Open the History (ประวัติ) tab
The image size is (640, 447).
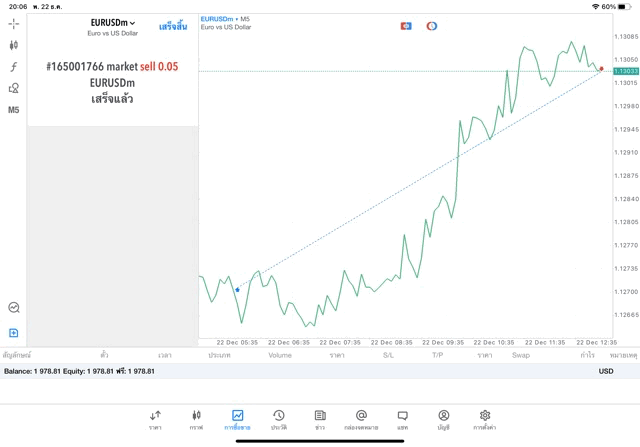(x=278, y=419)
